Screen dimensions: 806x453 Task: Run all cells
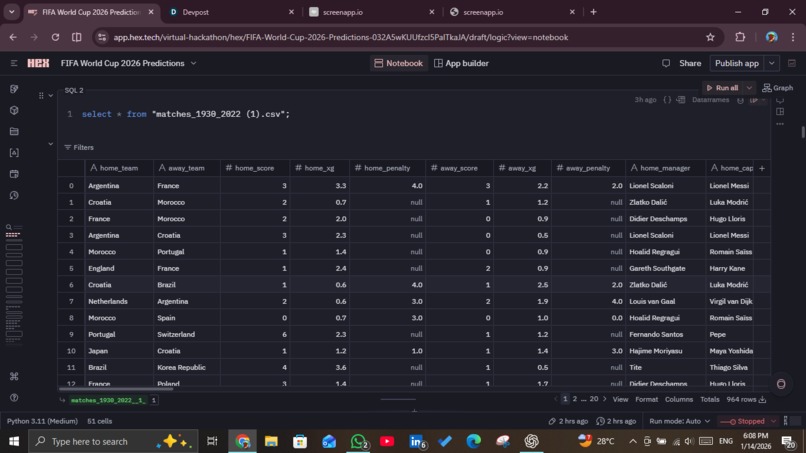(x=723, y=88)
